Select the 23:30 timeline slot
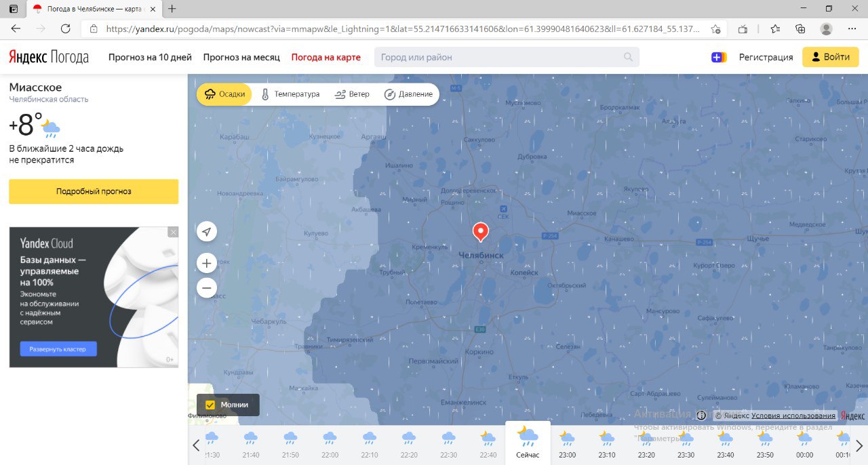Screen dimensions: 868x465 click(x=686, y=445)
